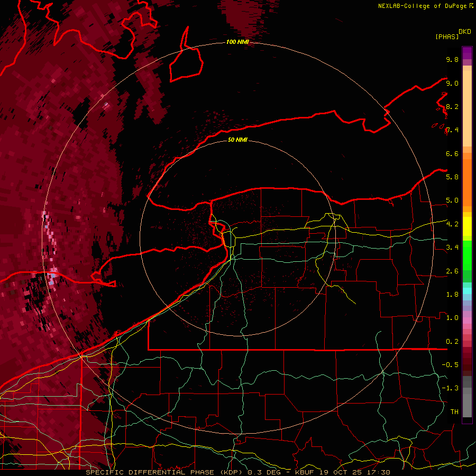Pick the light peach segment of color bar
This screenshot has width=476, height=476.
pos(467,108)
